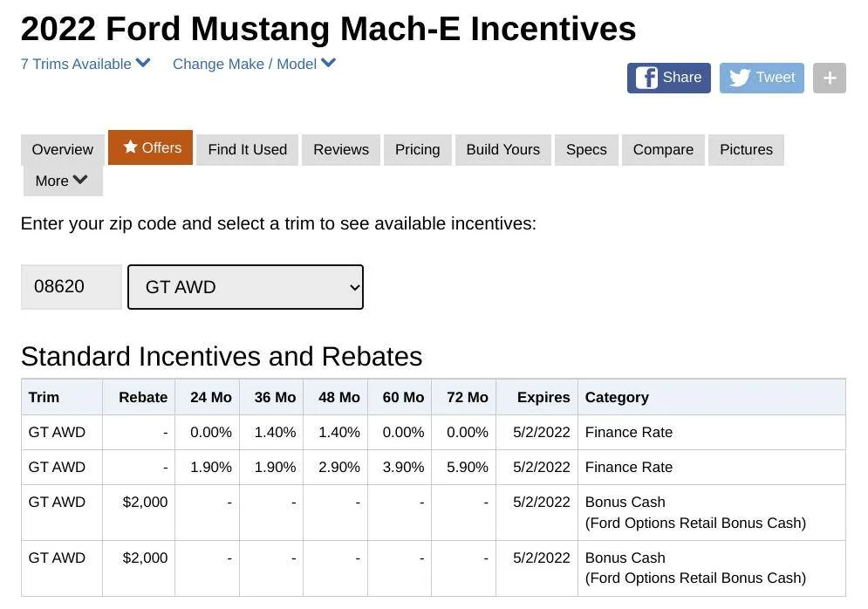
Task: Click the 48 Mo column header
Action: point(336,398)
